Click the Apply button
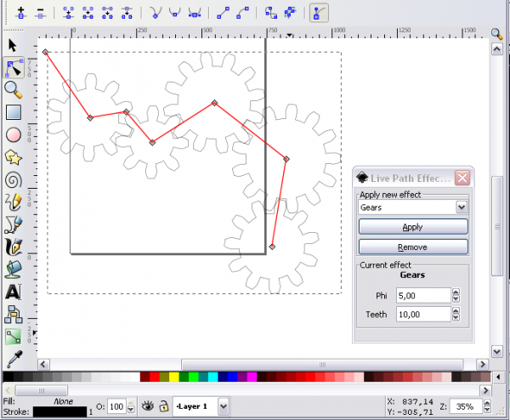The height and width of the screenshot is (420, 510). [413, 227]
